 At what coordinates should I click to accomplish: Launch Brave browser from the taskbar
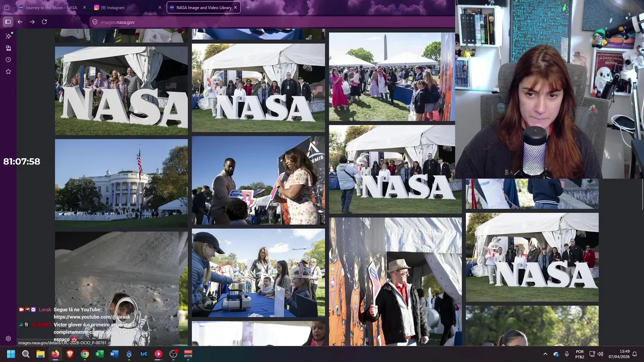click(x=70, y=354)
